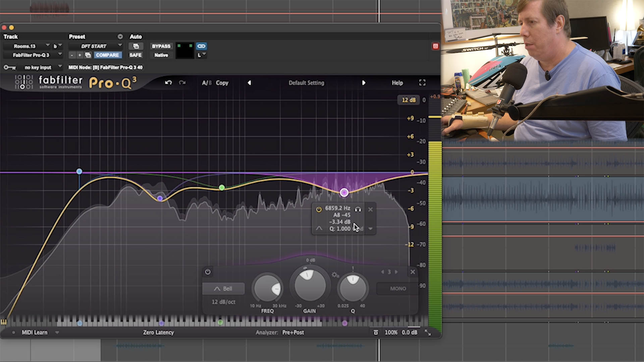Solo band using headphones icon in popup
644x362 pixels.
[x=358, y=209]
